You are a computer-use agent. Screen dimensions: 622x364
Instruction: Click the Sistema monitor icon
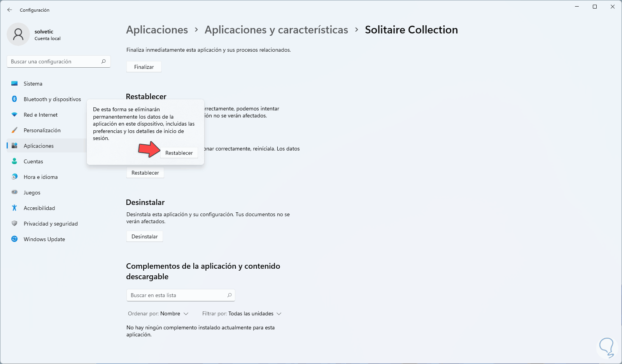pyautogui.click(x=14, y=84)
